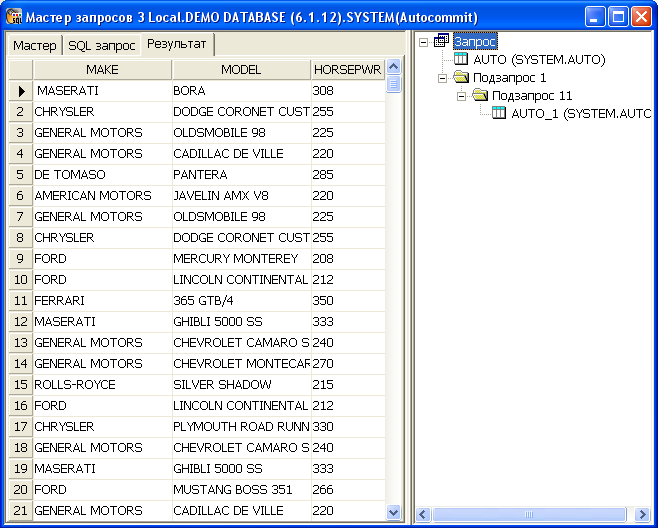Select row 15 via its row number header
Image resolution: width=658 pixels, height=528 pixels.
click(20, 385)
